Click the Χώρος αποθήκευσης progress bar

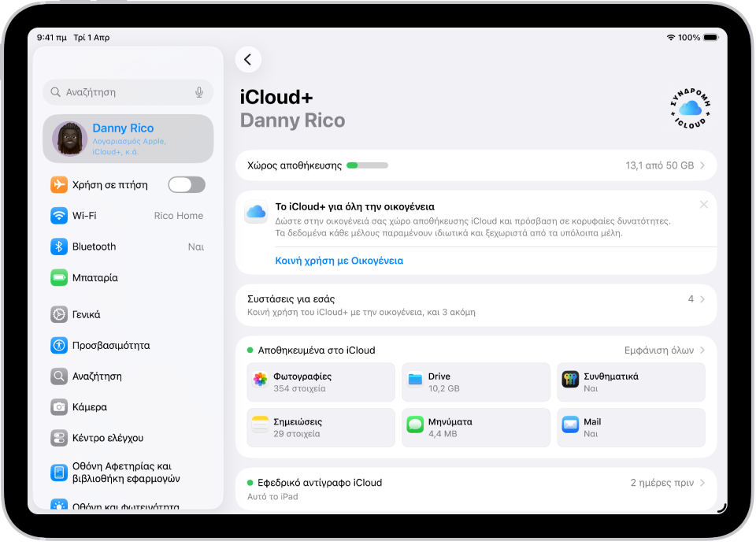[x=369, y=165]
